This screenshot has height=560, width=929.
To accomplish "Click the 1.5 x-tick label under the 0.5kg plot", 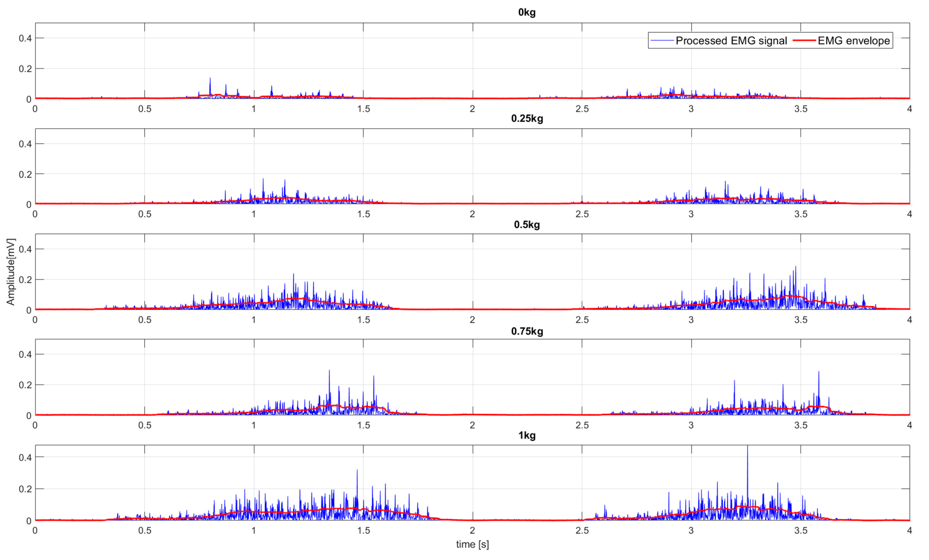I will 363,320.
